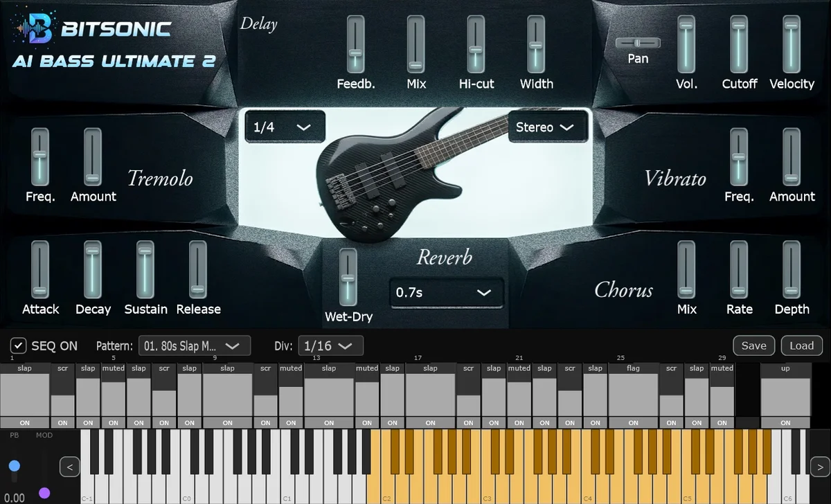
Task: Click the step marker number 25
Action: [x=620, y=358]
